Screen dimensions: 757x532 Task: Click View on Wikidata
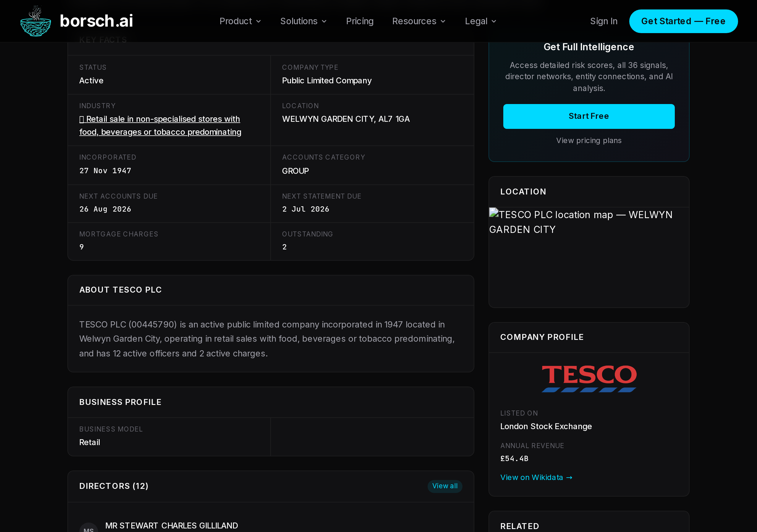531,477
